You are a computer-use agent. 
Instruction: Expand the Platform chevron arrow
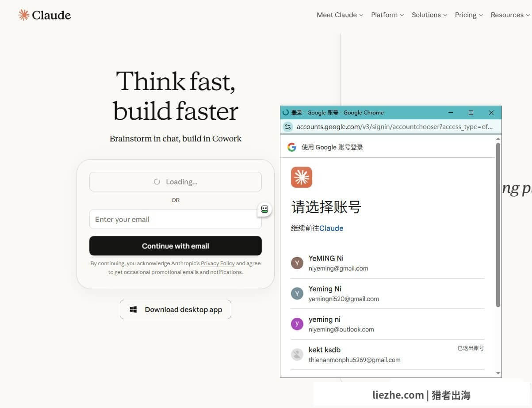click(402, 15)
